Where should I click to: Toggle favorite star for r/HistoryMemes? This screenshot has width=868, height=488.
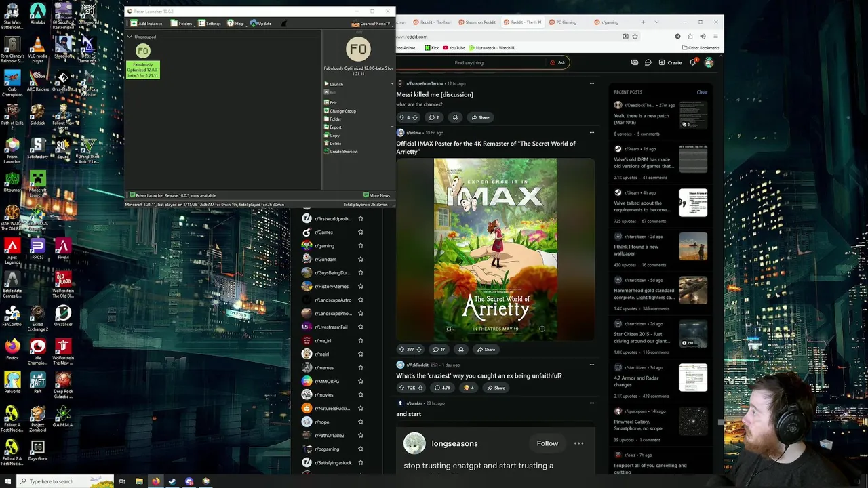pos(361,286)
